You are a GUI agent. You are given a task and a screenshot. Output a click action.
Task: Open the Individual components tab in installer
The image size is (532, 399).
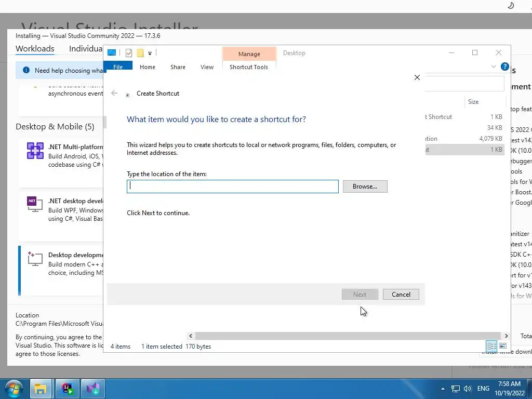click(86, 48)
